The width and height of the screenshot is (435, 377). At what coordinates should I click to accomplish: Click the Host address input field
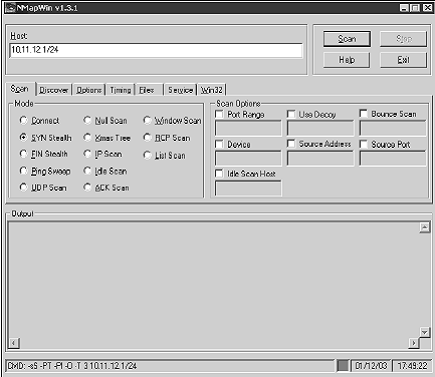tap(156, 50)
